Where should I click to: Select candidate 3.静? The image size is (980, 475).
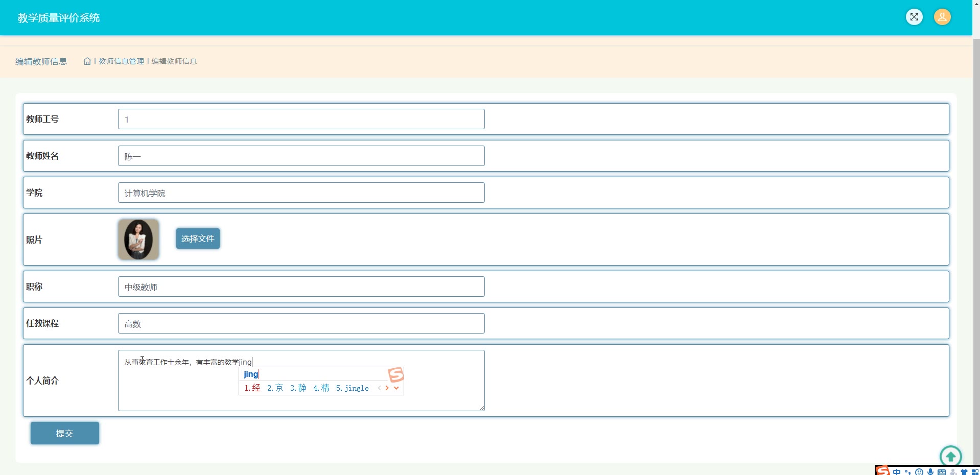(x=298, y=388)
